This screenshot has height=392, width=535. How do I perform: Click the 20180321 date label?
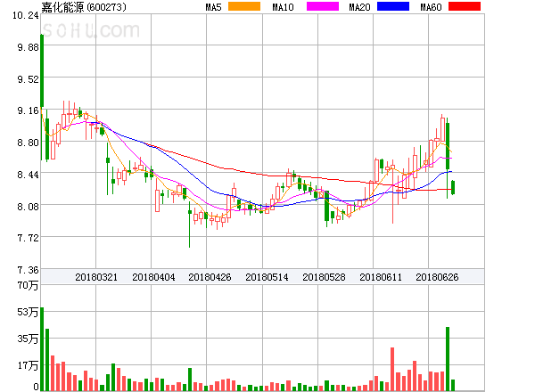tap(96, 277)
